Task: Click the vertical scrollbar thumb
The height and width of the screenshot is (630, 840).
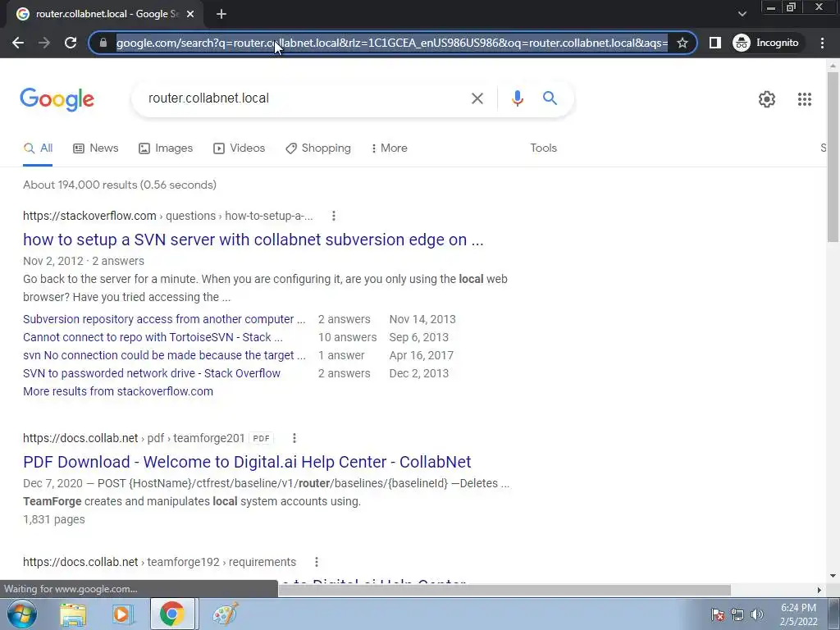Action: point(833,156)
